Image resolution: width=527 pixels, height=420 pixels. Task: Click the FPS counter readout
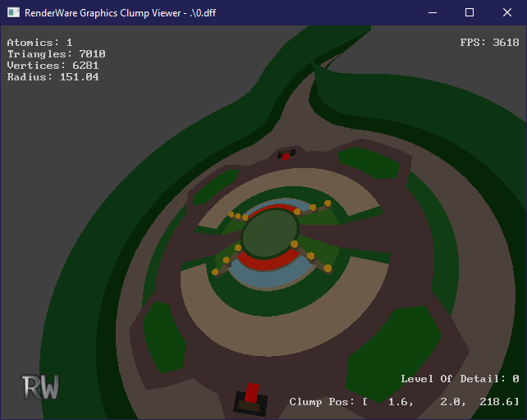coord(489,43)
